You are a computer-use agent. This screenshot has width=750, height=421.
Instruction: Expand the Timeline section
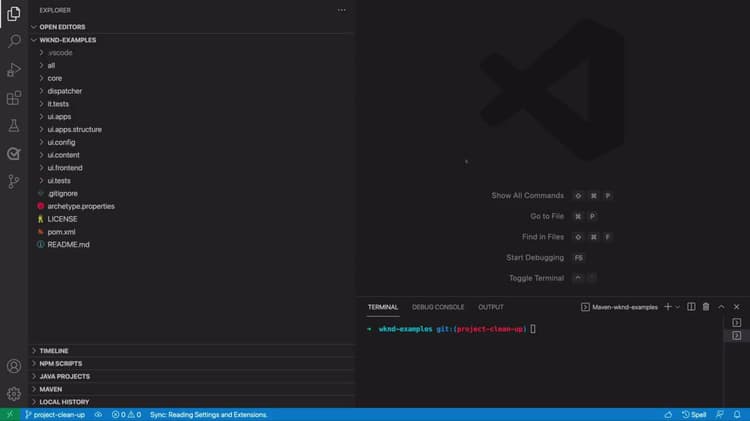click(x=191, y=351)
